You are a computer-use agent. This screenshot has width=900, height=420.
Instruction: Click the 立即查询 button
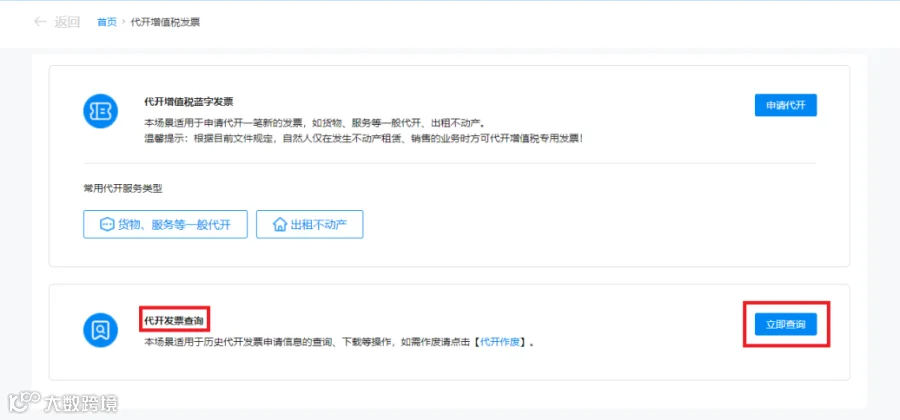tap(785, 324)
